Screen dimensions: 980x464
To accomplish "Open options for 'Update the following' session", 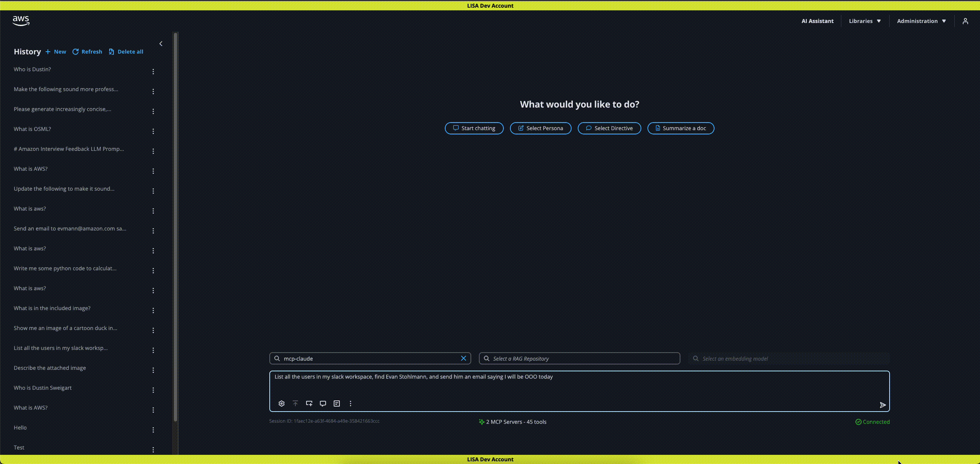I will [x=153, y=191].
